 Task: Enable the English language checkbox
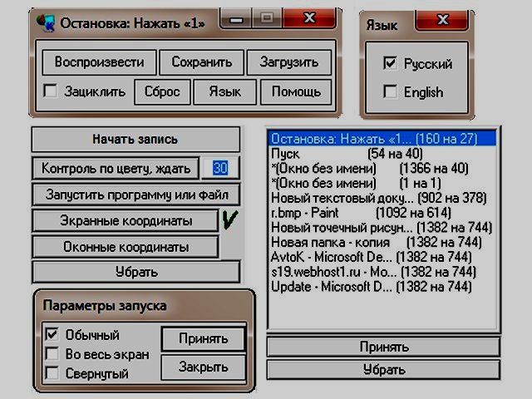391,92
